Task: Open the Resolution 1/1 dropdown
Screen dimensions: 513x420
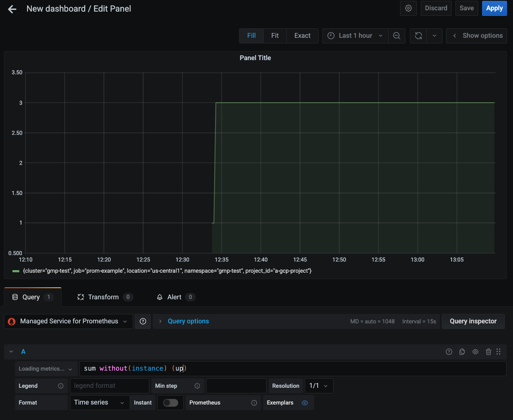Action: click(x=319, y=386)
